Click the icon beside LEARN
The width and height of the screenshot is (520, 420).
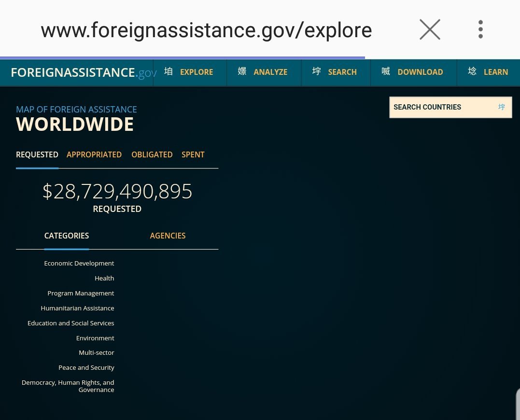472,71
